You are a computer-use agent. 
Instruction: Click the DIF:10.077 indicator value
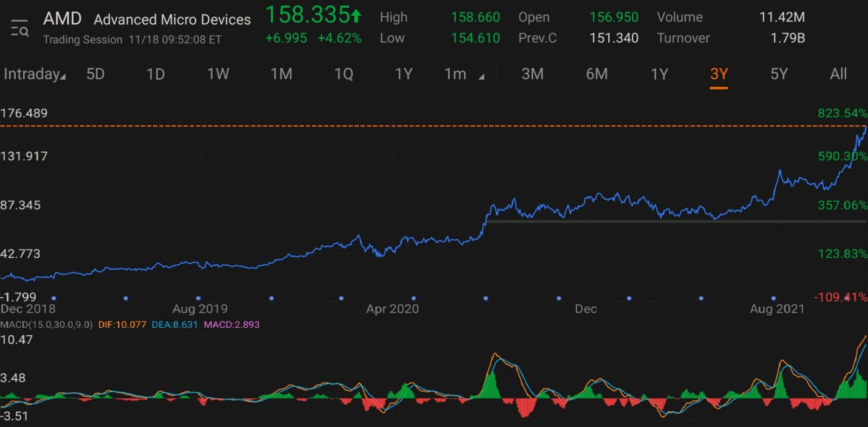click(x=122, y=324)
